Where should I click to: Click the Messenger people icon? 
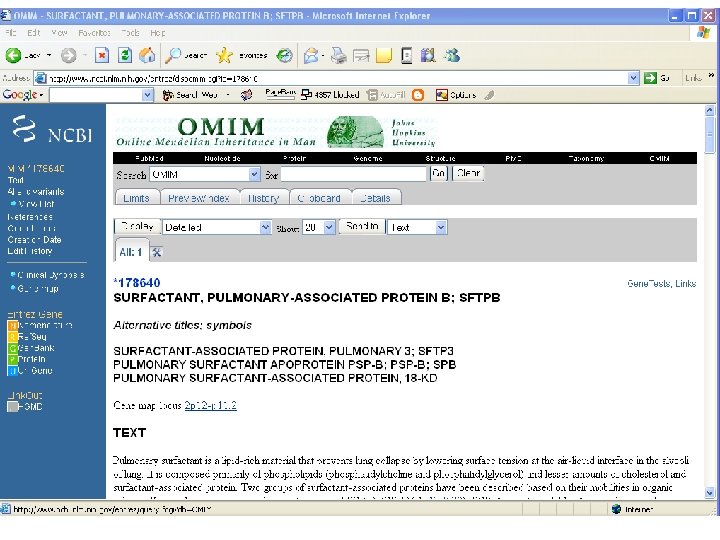pyautogui.click(x=451, y=56)
